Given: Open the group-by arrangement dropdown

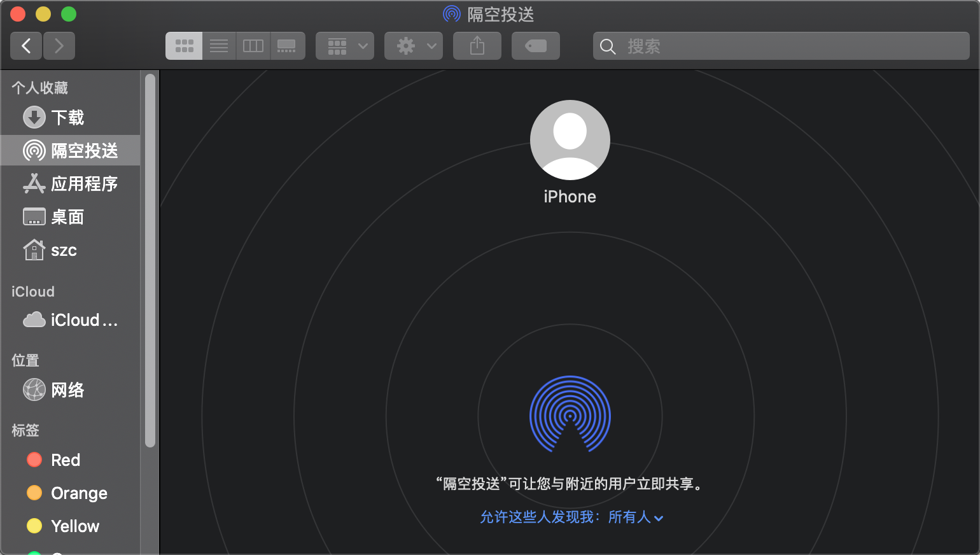Looking at the screenshot, I should [345, 46].
